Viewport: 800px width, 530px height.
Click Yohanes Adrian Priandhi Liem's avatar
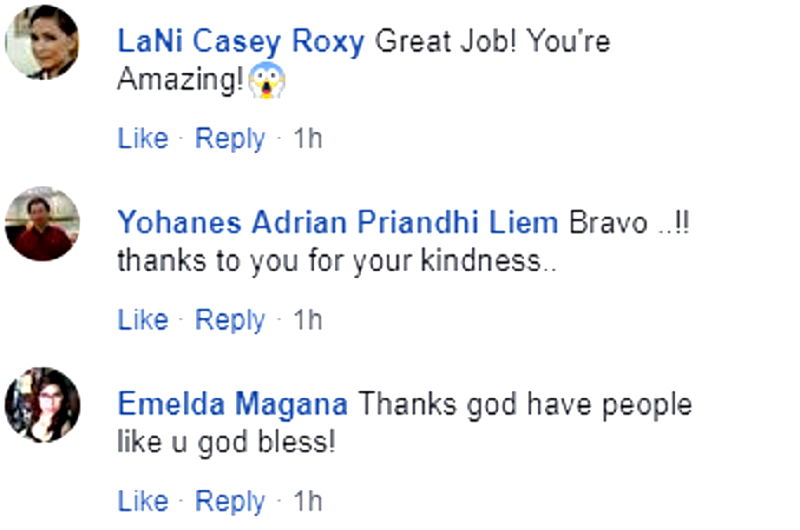click(42, 224)
